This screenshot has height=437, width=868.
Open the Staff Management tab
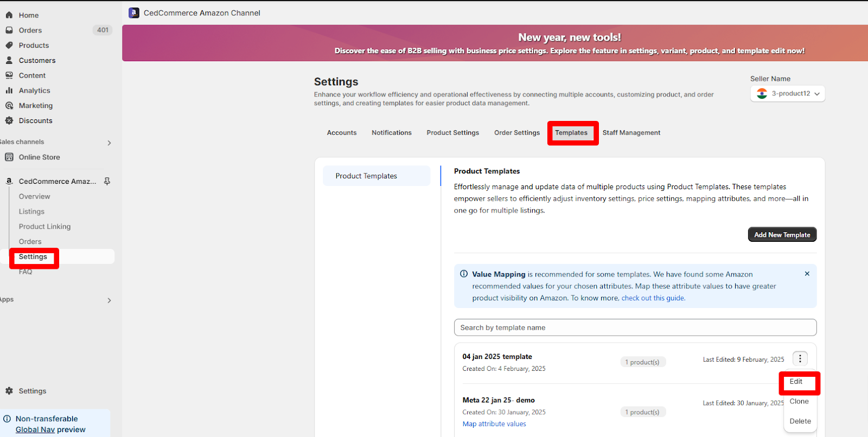tap(631, 133)
